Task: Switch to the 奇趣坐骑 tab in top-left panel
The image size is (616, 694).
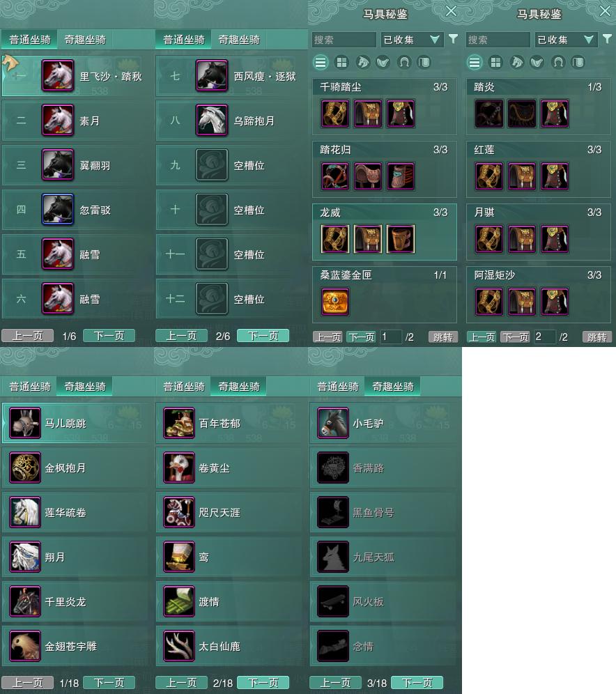Action: point(85,40)
